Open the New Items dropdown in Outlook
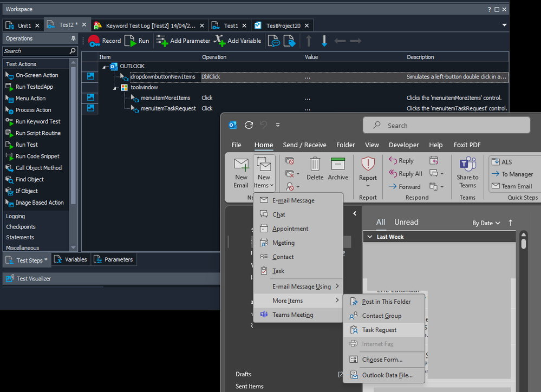 [x=264, y=173]
